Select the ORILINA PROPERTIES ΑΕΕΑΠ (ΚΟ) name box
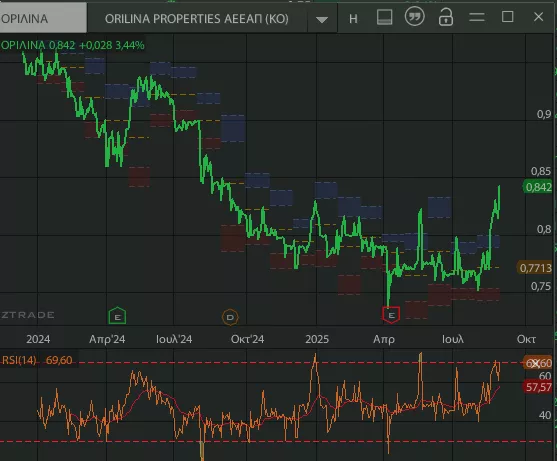Image resolution: width=557 pixels, height=461 pixels. point(196,18)
